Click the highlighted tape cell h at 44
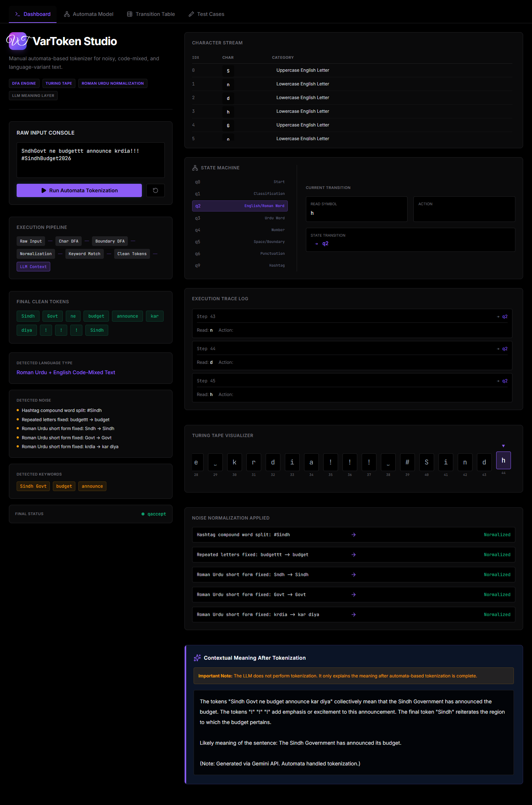Viewport: 532px width, 805px height. (x=503, y=461)
